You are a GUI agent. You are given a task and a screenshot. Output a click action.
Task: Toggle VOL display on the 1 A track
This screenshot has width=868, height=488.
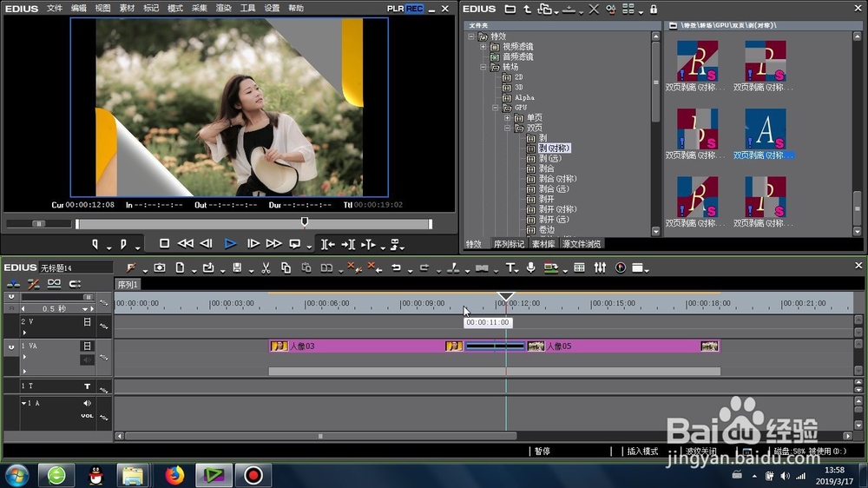point(87,416)
